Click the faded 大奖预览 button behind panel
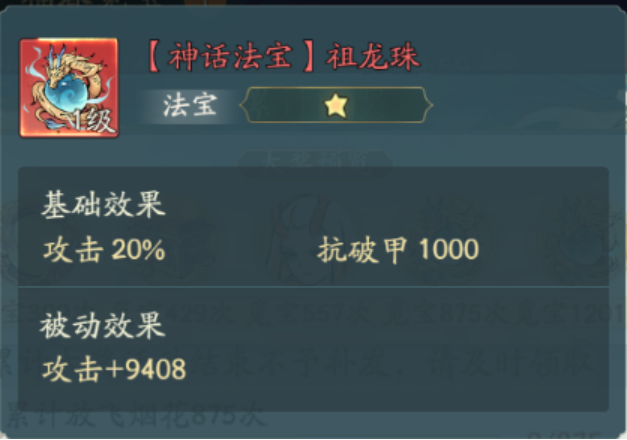 click(x=315, y=161)
